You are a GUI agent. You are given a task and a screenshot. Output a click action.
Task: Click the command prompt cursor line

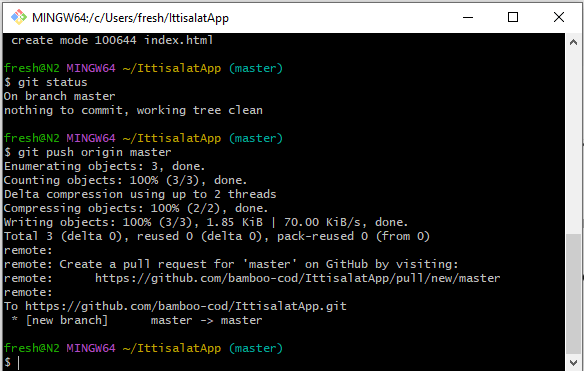click(x=12, y=362)
